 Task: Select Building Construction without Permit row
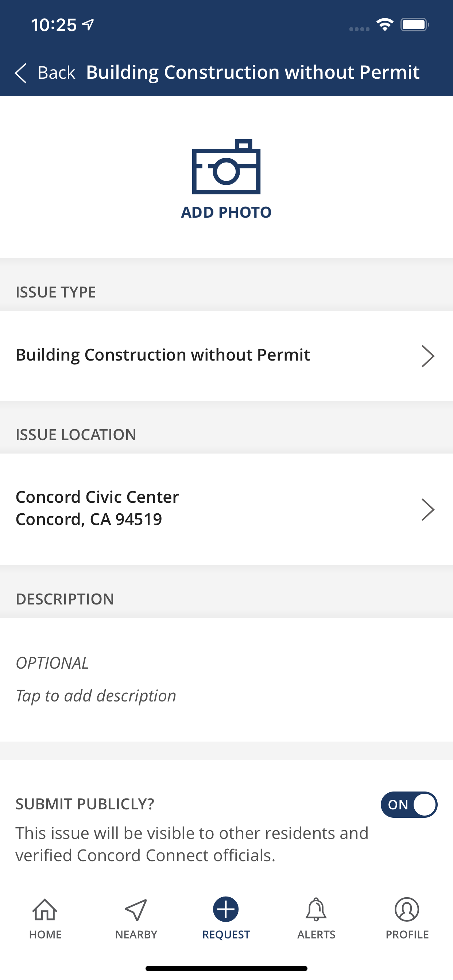pyautogui.click(x=226, y=355)
